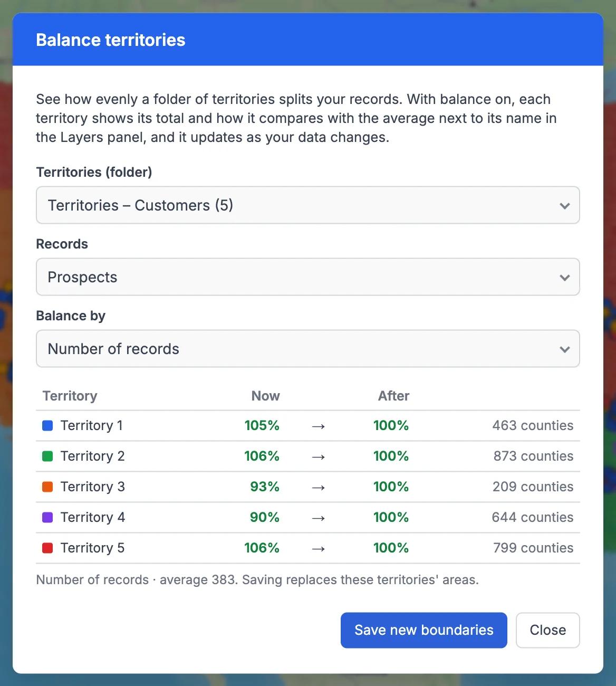Screen dimensions: 616x686
Task: Click Save new boundaries button
Action: point(424,630)
